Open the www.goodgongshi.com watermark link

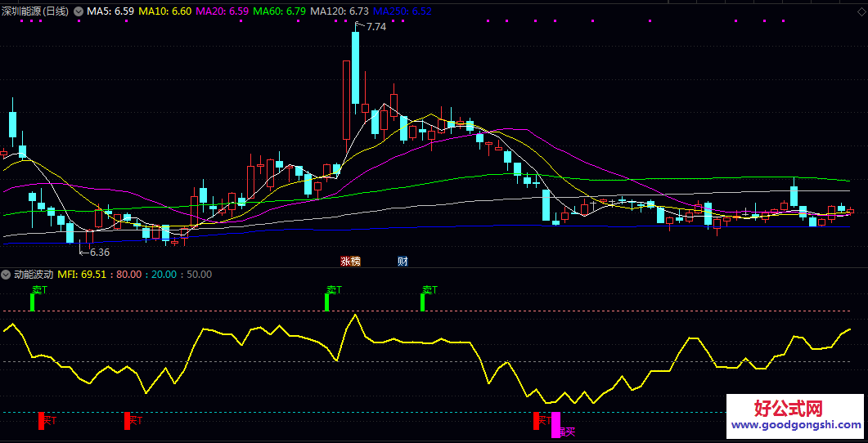click(x=794, y=425)
